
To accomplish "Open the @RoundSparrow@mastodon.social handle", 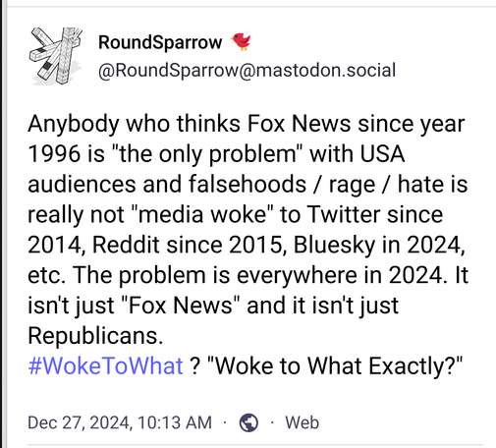I will click(x=247, y=71).
